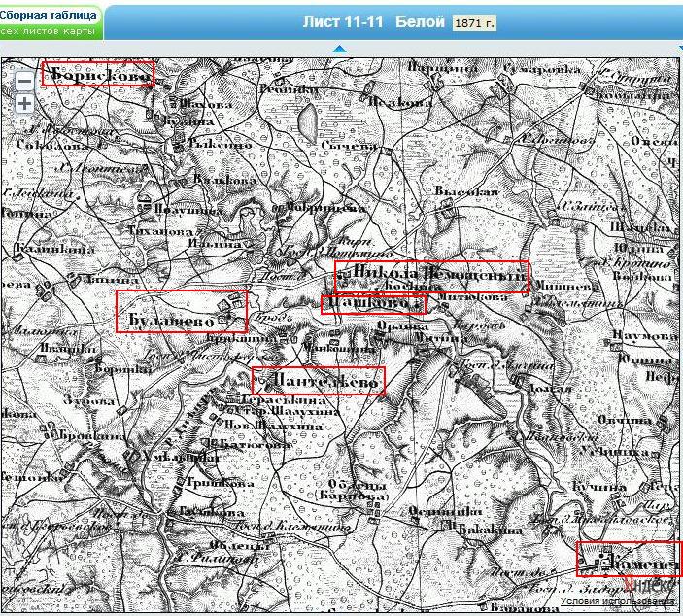Zoom in the map with plus button

[x=24, y=104]
